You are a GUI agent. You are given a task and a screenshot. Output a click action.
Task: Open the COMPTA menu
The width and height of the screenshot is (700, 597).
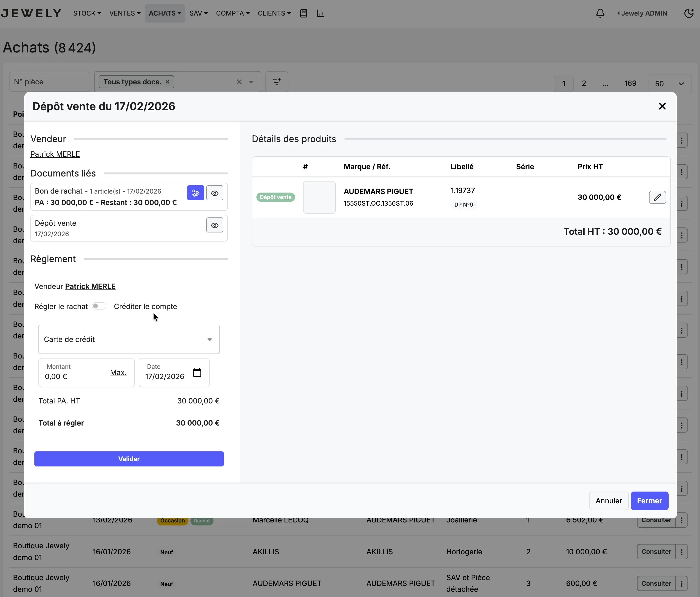point(233,13)
